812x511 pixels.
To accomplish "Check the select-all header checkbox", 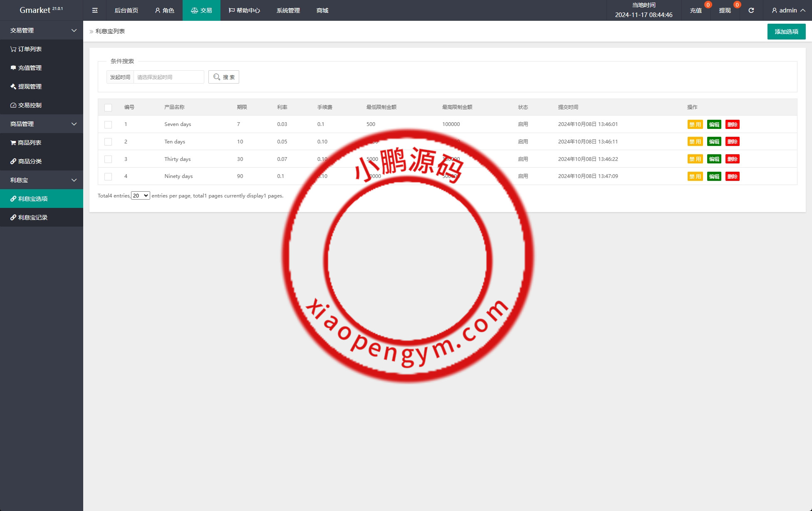I will coord(108,107).
